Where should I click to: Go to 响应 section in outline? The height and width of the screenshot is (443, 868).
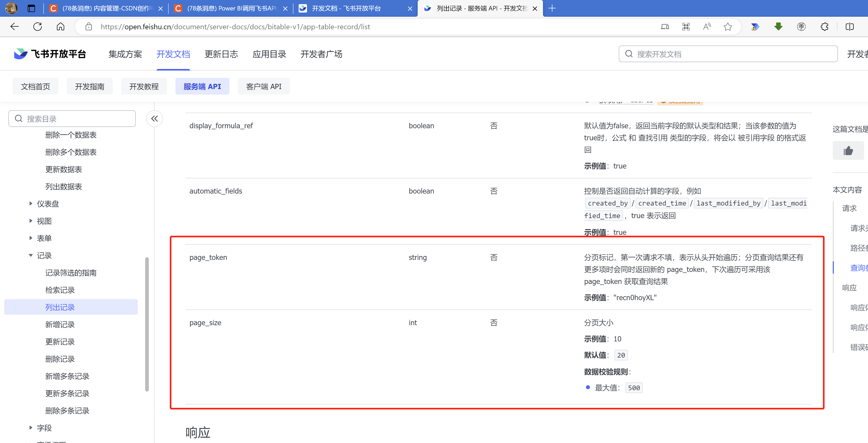(849, 288)
